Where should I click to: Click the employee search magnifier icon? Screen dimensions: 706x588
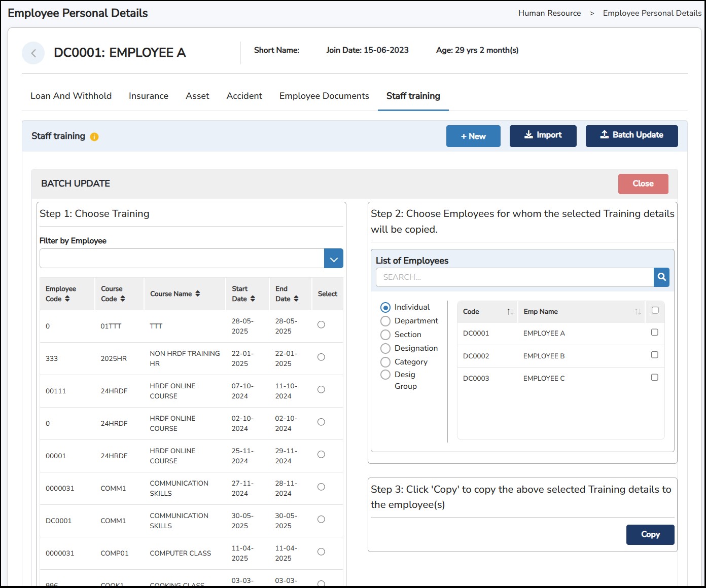[661, 277]
